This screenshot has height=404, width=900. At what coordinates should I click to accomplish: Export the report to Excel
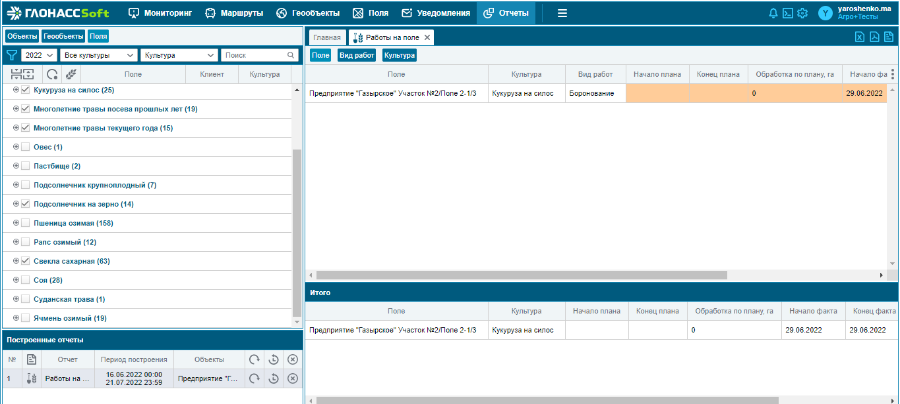860,37
